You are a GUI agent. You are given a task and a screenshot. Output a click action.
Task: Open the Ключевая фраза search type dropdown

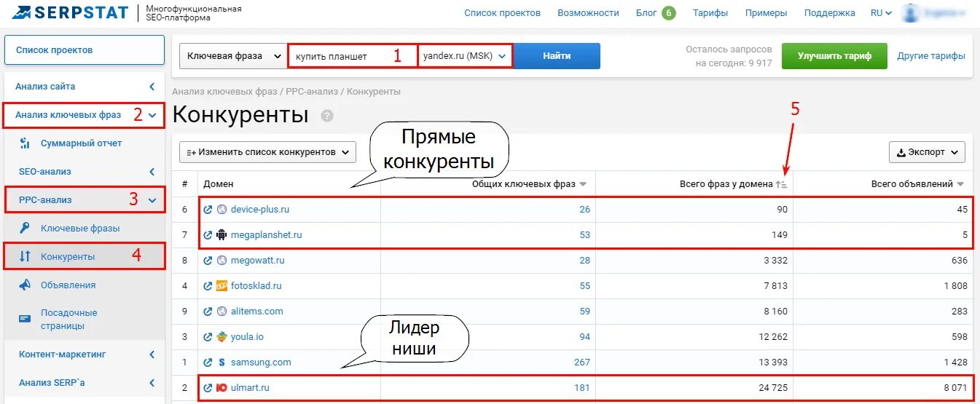pyautogui.click(x=233, y=56)
